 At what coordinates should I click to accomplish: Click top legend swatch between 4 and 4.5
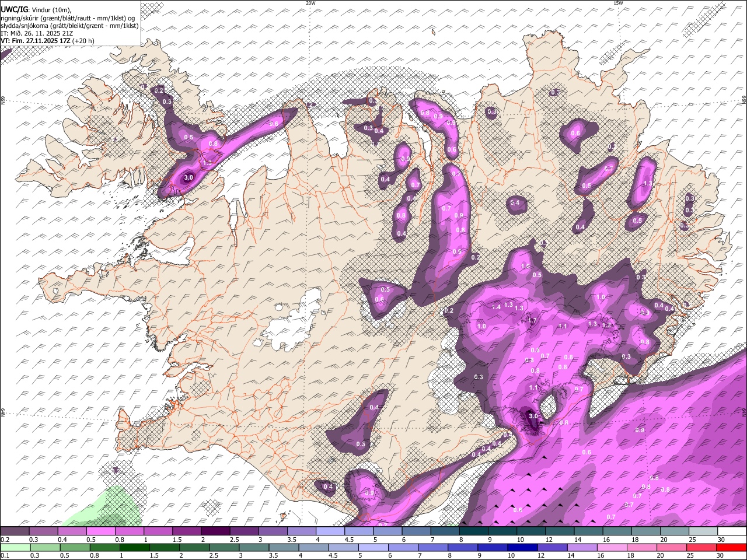click(x=331, y=531)
